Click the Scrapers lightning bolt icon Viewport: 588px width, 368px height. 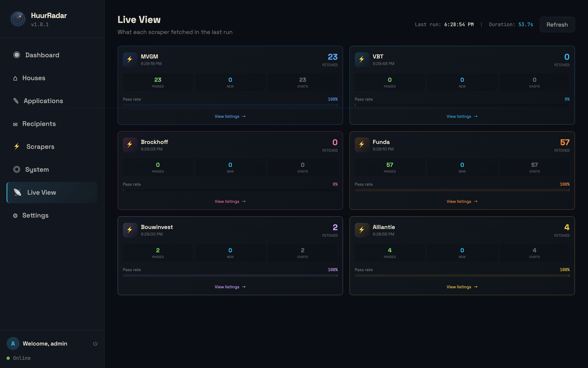pos(17,147)
